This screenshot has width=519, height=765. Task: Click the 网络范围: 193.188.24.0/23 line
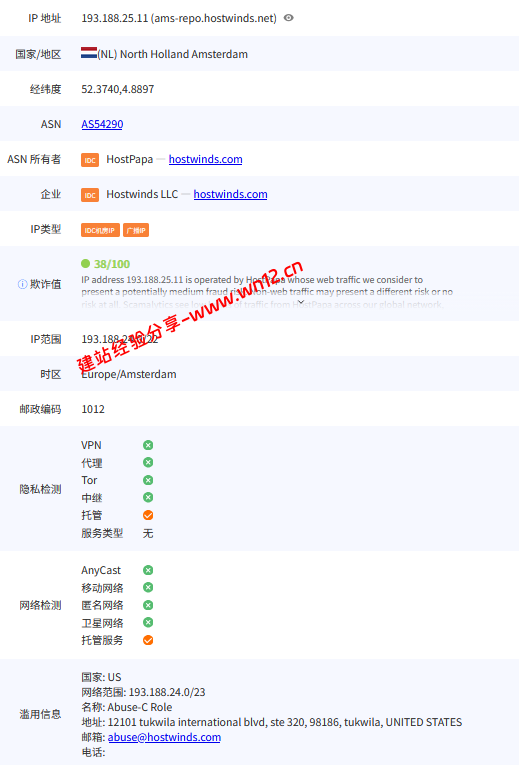(143, 692)
